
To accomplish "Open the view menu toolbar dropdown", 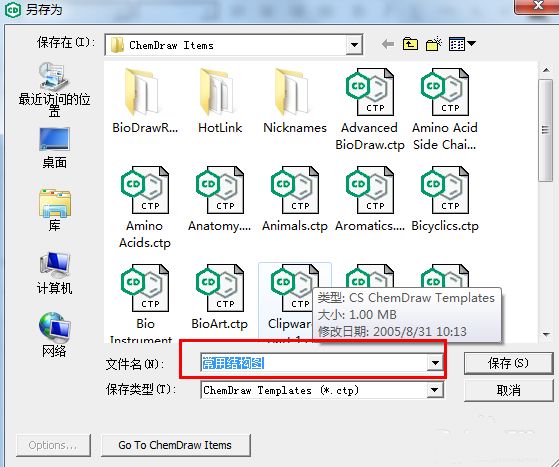I will pyautogui.click(x=462, y=44).
